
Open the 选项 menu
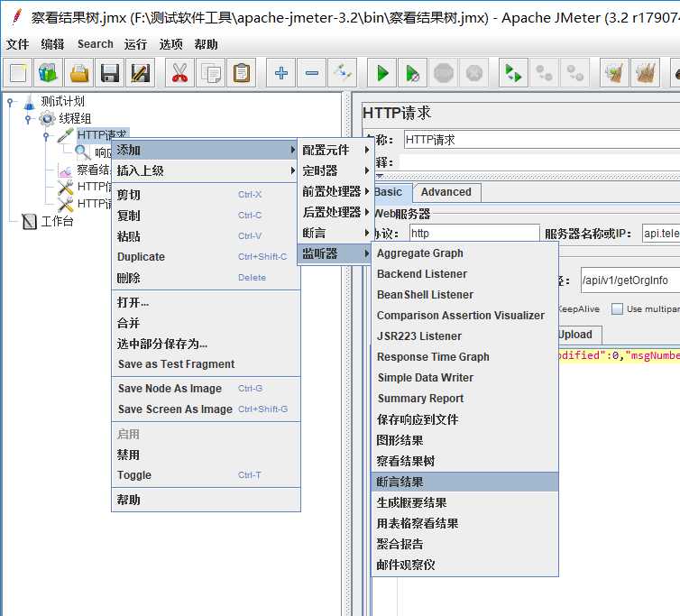[170, 44]
